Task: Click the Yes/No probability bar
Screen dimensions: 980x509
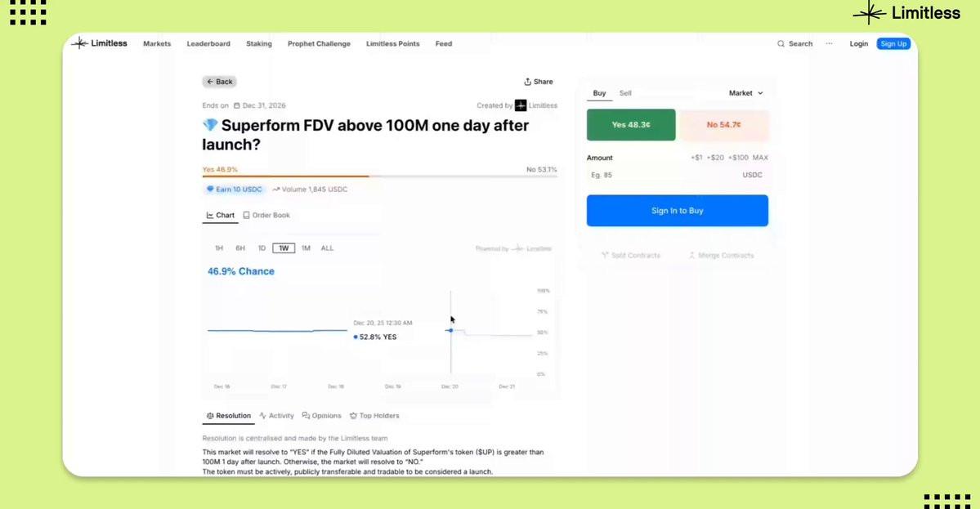Action: point(379,176)
